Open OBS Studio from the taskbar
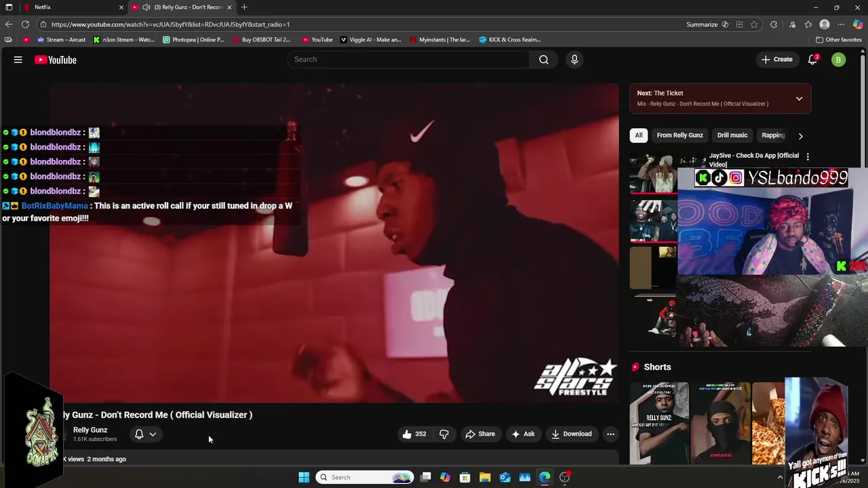Image resolution: width=868 pixels, height=488 pixels. 565,477
